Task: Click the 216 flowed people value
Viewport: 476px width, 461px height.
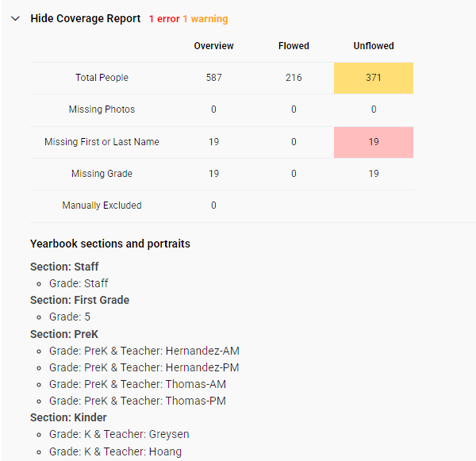Action: coord(294,78)
